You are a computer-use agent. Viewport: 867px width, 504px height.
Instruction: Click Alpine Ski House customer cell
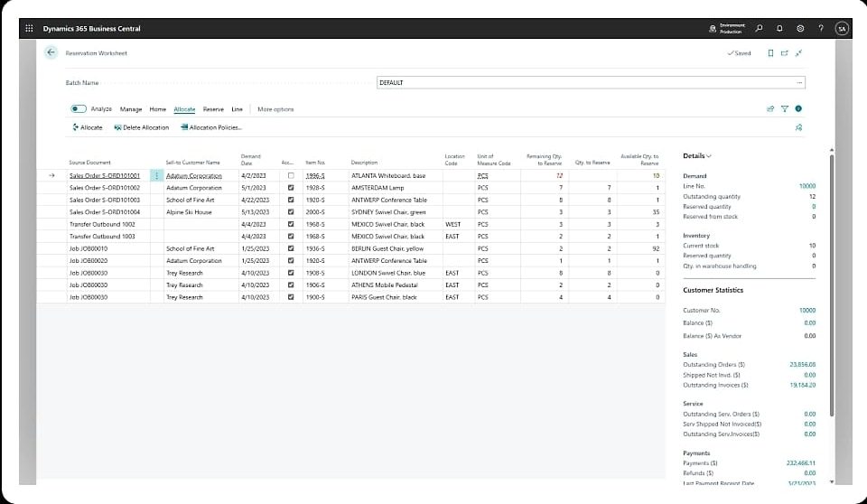pos(200,212)
